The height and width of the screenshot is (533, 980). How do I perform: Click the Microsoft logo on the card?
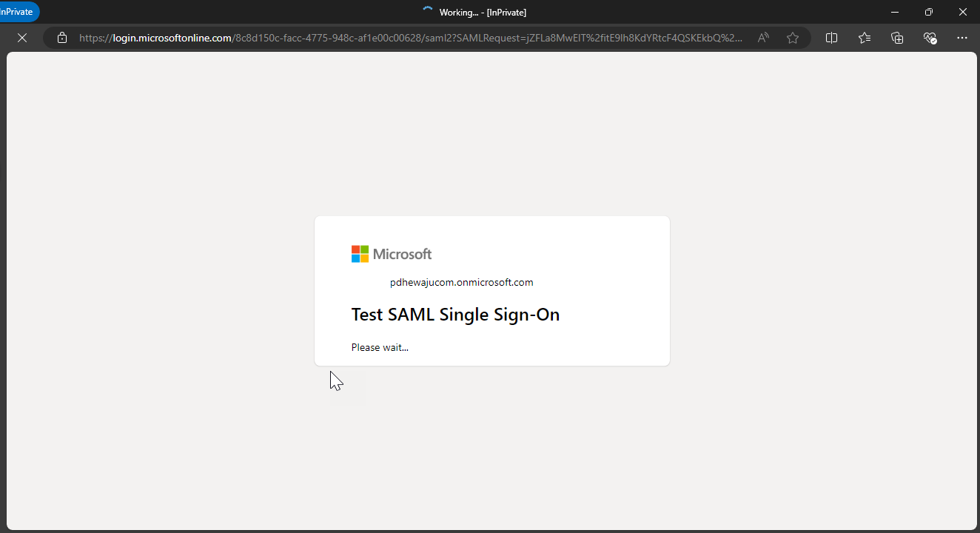[392, 254]
